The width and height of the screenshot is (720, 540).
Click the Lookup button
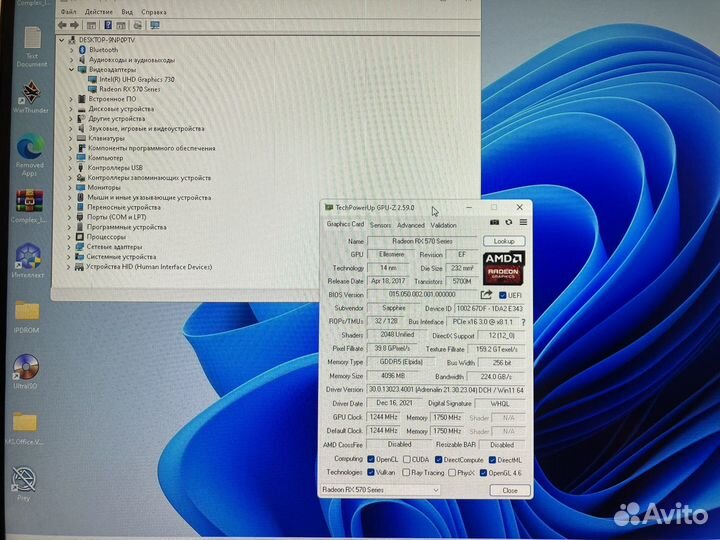(x=504, y=241)
